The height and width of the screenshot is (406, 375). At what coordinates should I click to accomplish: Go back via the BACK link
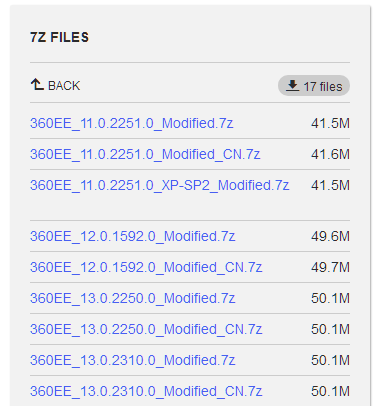coord(55,85)
